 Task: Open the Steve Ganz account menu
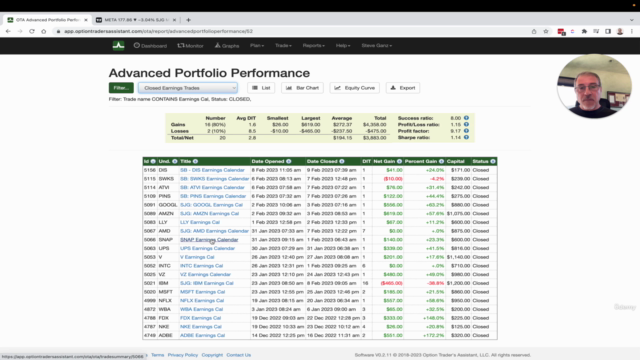point(377,46)
